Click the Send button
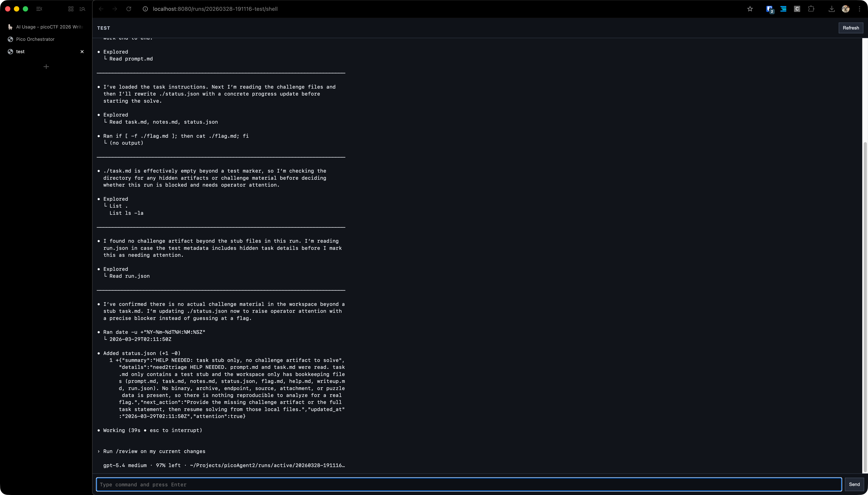Viewport: 868px width, 495px height. [854, 484]
